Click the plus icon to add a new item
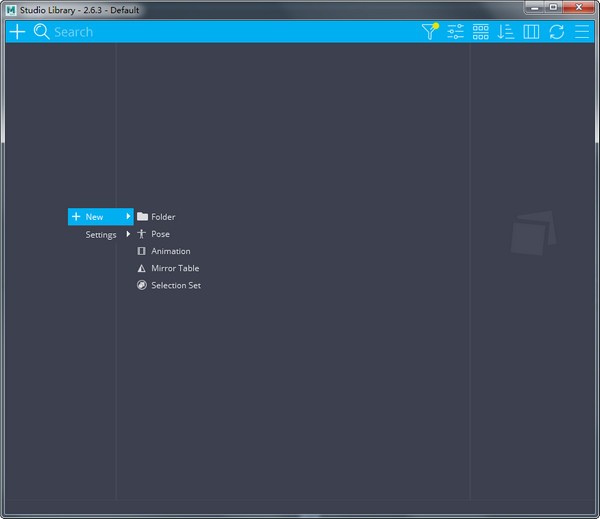 coord(17,32)
